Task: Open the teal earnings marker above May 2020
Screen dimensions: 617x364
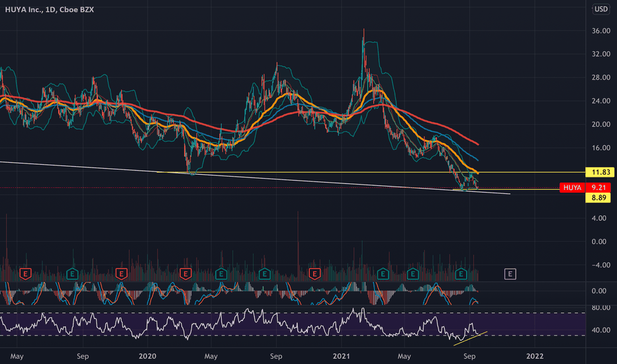Action: coord(221,273)
